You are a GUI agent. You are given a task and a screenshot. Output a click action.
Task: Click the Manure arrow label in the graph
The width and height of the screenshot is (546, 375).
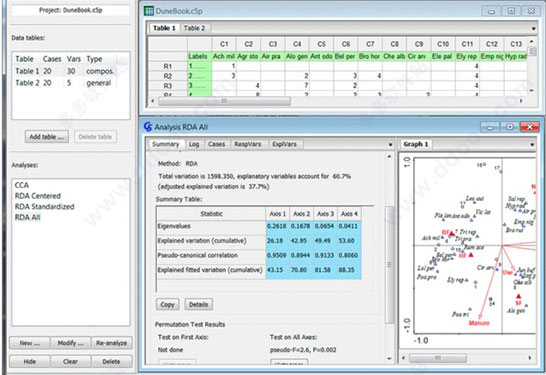pos(479,323)
